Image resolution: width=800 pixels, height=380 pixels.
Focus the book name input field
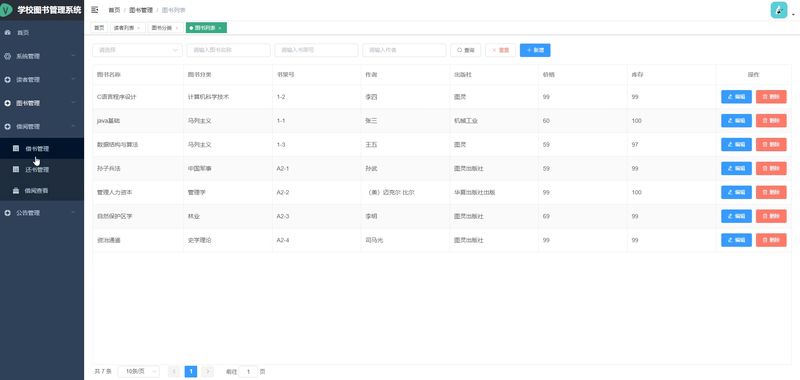coord(229,50)
